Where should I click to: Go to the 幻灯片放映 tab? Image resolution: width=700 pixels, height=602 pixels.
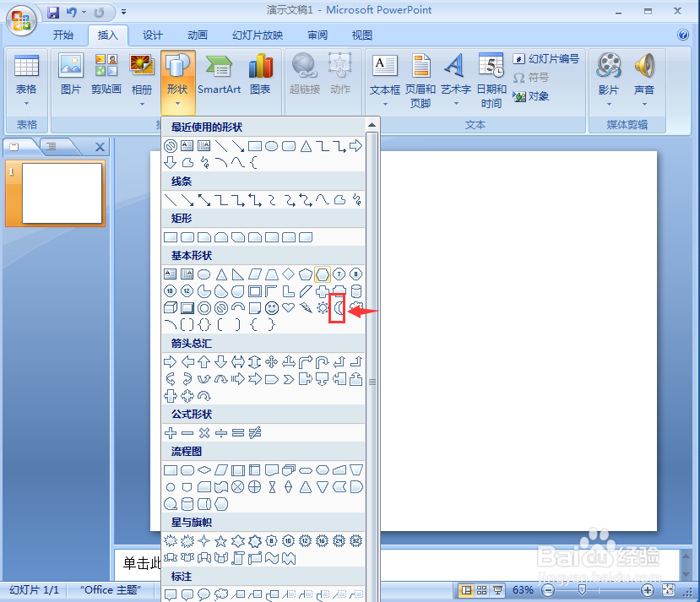coord(258,35)
